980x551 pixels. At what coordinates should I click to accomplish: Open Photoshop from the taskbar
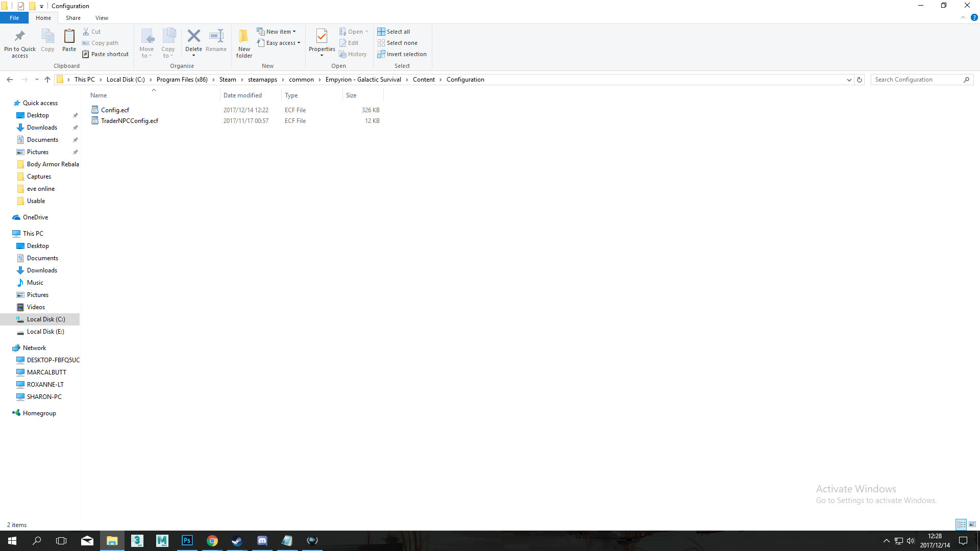(187, 541)
